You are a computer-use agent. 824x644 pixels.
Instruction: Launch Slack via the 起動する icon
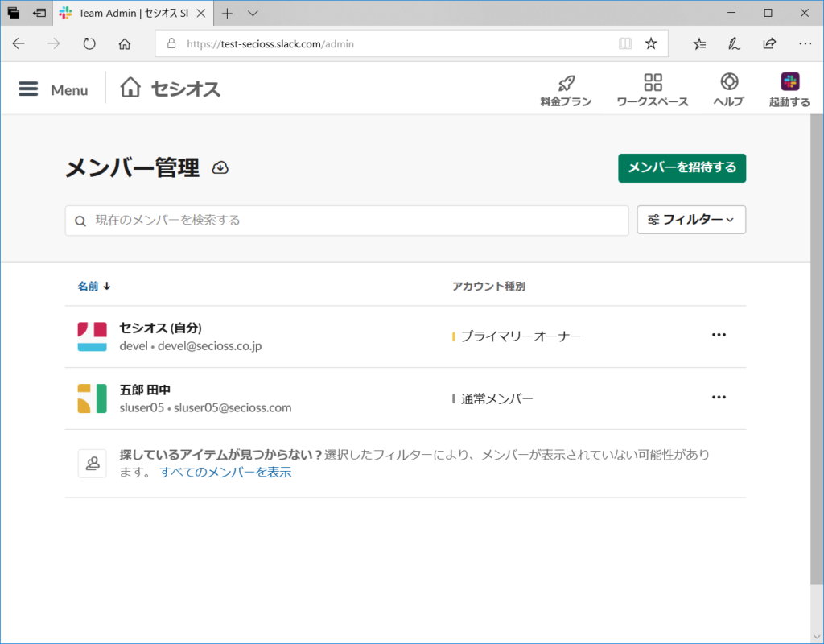point(789,87)
